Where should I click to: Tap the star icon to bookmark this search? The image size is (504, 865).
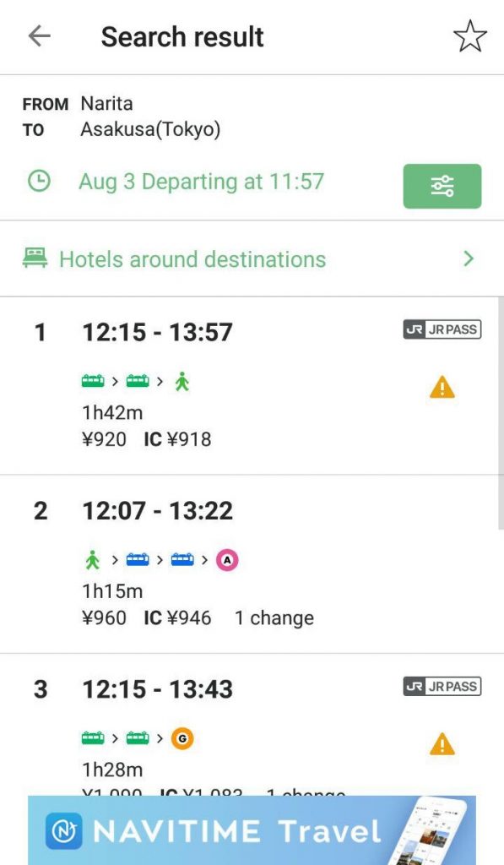point(470,36)
